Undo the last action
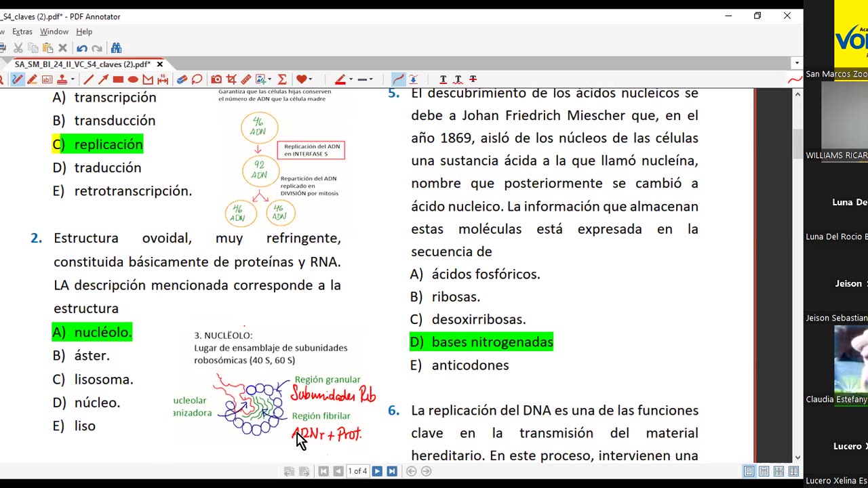Viewport: 868px width, 488px height. tap(82, 48)
